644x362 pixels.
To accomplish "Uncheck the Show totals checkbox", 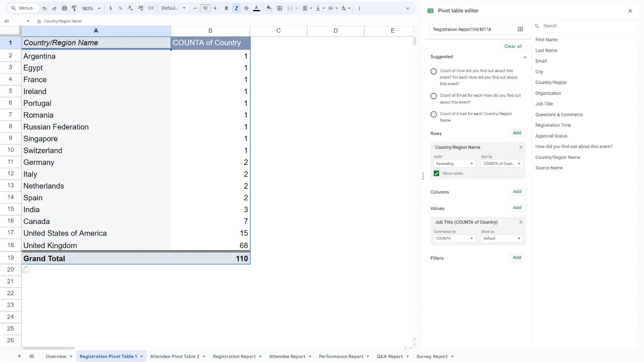I will pyautogui.click(x=437, y=174).
